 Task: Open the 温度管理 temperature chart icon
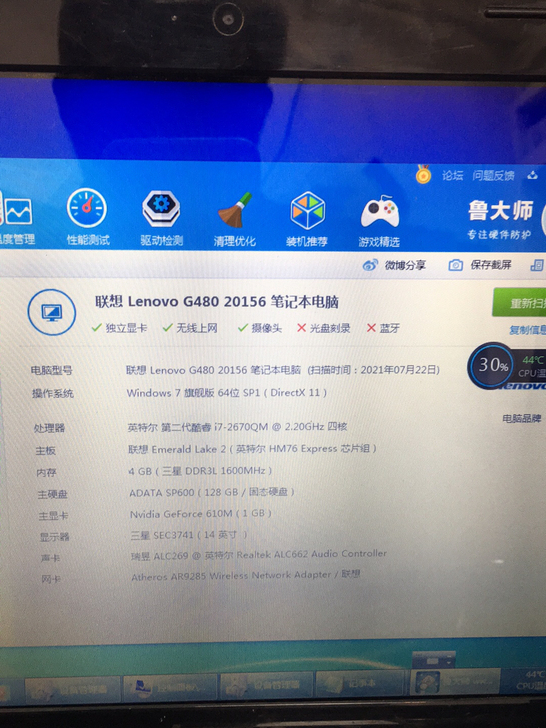click(18, 211)
